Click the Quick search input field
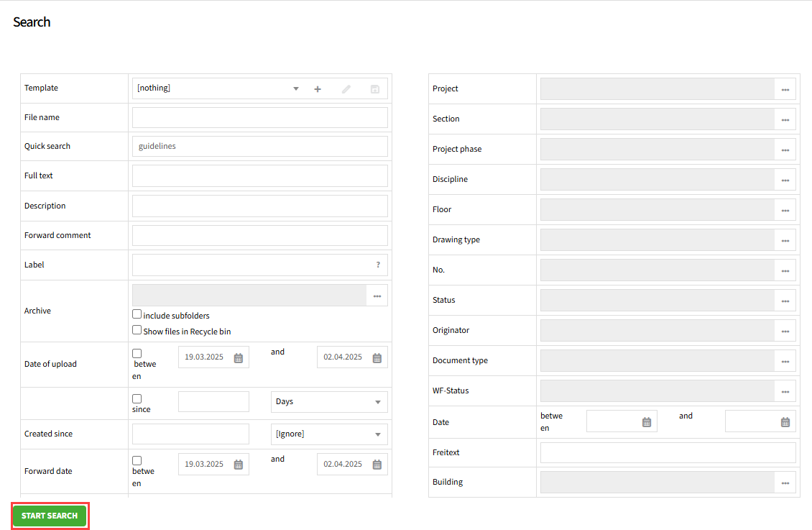 (x=259, y=146)
